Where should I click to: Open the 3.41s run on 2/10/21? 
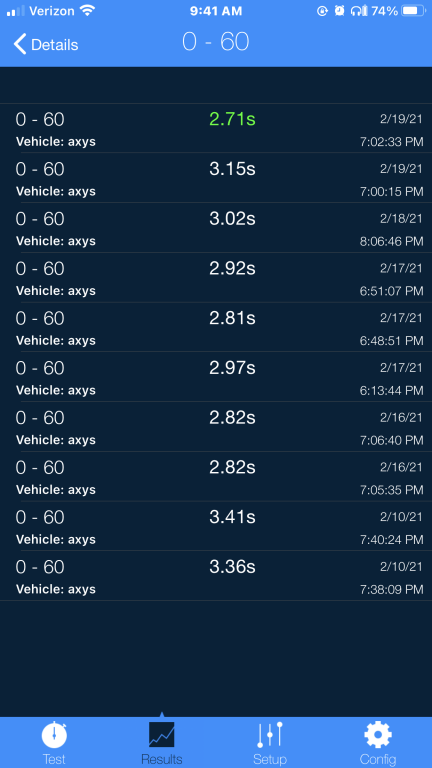(216, 526)
